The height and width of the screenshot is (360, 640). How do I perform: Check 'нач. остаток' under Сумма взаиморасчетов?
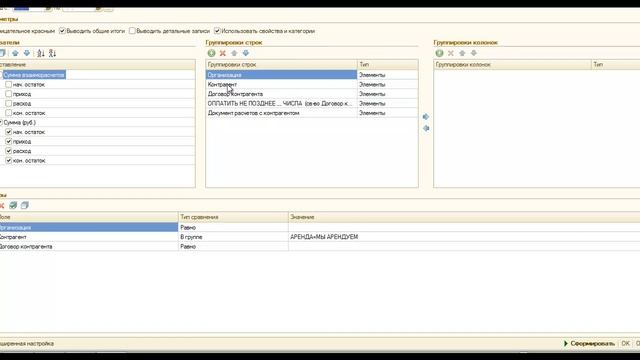(x=9, y=84)
